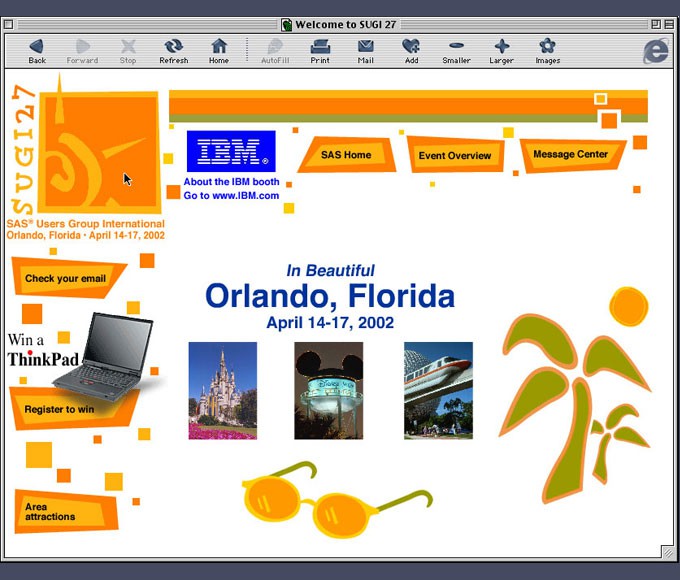The image size is (680, 580).
Task: Open the Mail toolbar icon
Action: (366, 47)
